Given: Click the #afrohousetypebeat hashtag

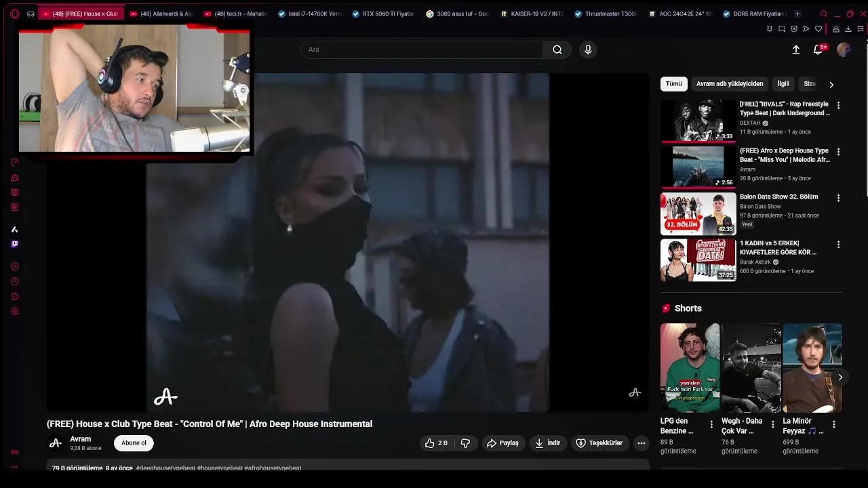Looking at the screenshot, I should (273, 468).
